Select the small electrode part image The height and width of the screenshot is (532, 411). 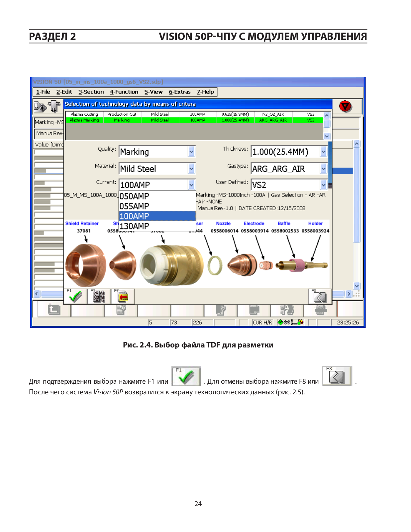266,265
